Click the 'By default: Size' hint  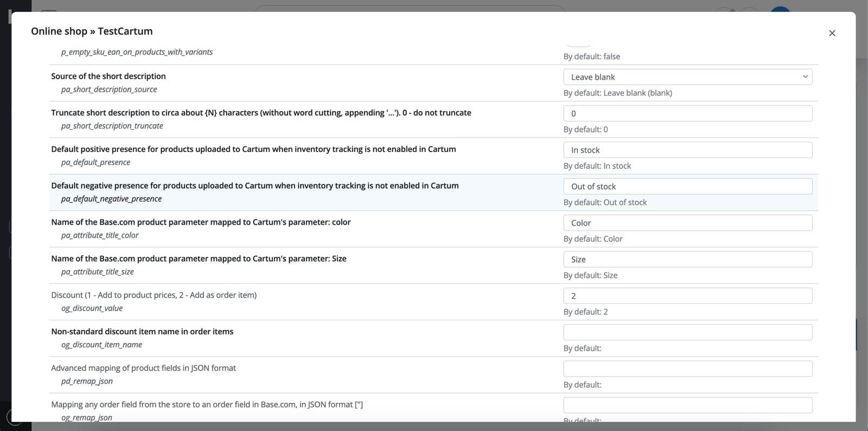590,275
